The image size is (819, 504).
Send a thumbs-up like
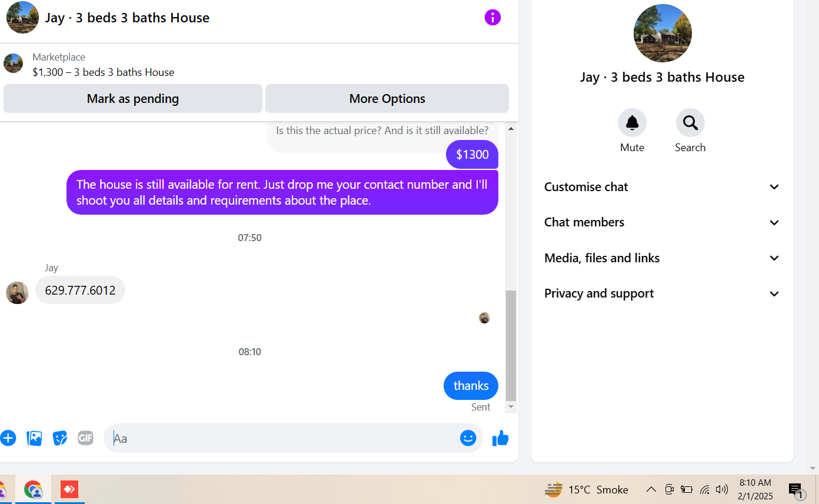click(500, 438)
